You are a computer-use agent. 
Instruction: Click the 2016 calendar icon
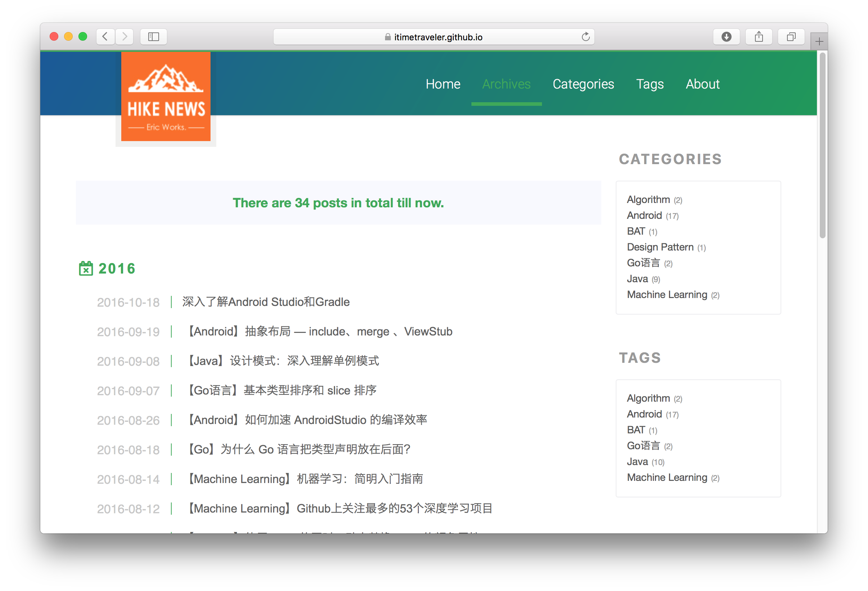coord(86,268)
